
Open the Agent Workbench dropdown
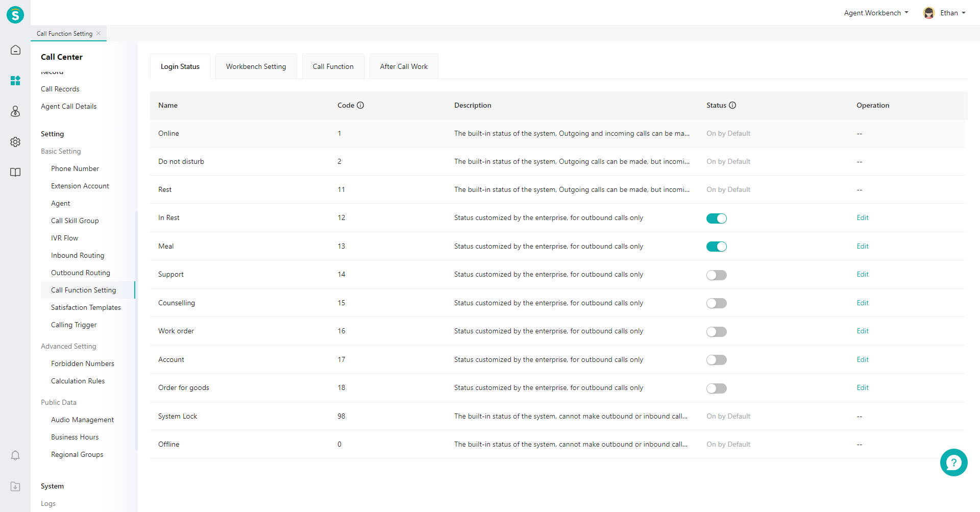[876, 13]
